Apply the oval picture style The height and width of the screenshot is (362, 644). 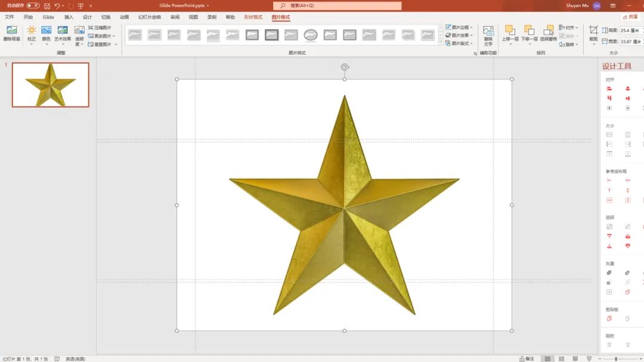tap(311, 35)
